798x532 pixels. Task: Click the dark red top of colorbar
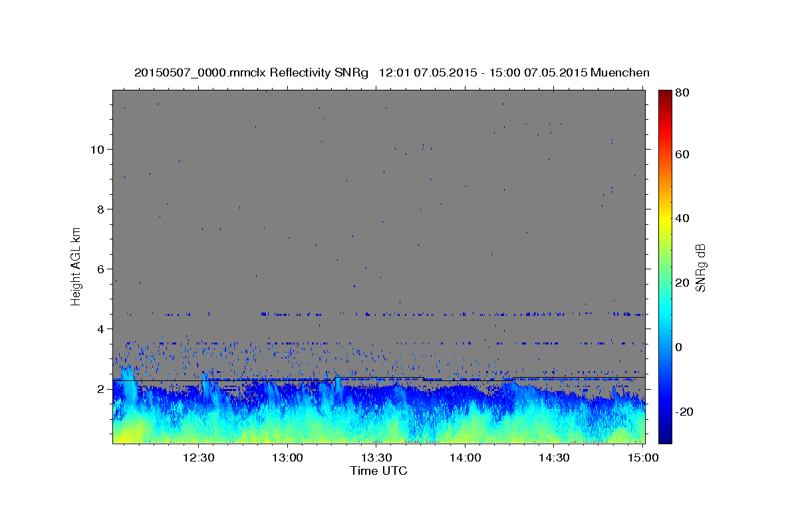pyautogui.click(x=665, y=96)
